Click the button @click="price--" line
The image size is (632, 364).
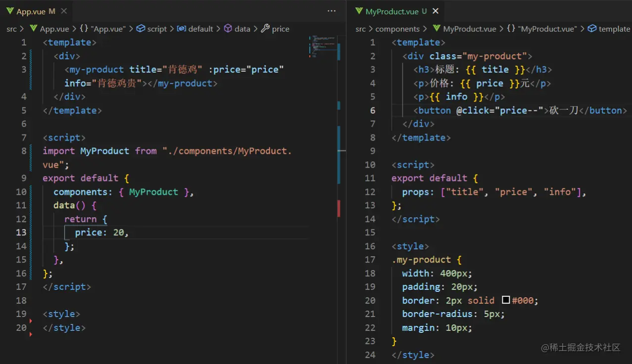[520, 110]
